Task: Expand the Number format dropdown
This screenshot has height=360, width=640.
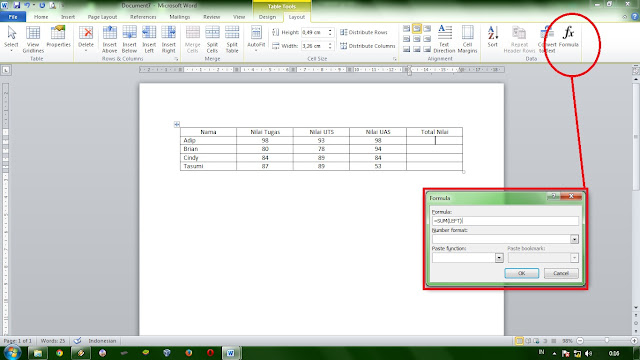Action: coord(574,239)
